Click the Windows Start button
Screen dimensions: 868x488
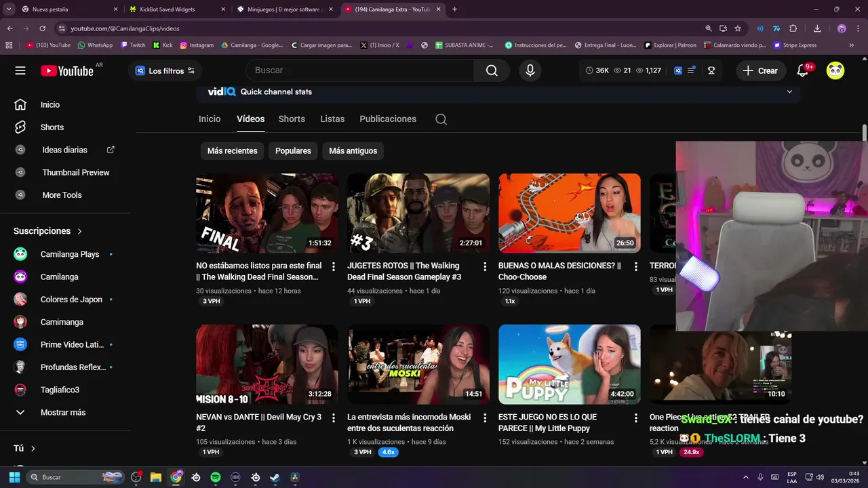click(14, 477)
